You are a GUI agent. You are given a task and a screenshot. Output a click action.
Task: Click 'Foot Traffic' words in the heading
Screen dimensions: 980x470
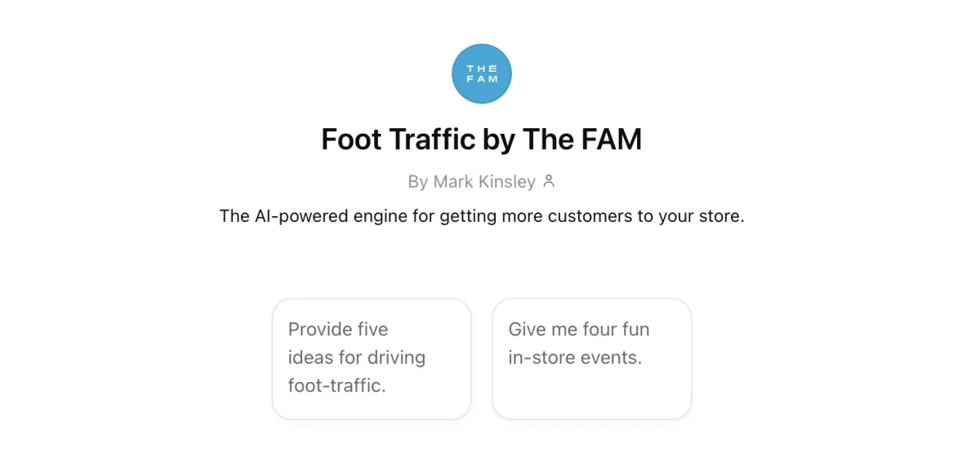(399, 140)
